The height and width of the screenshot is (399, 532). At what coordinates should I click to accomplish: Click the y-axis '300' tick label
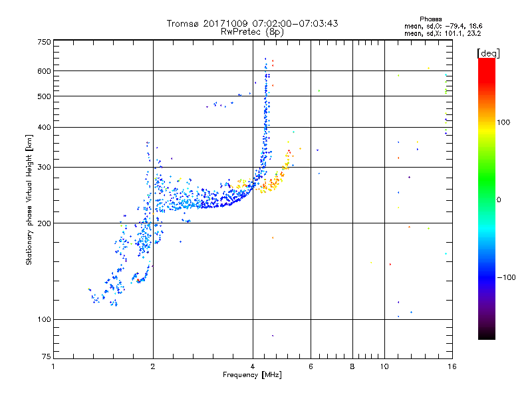[x=44, y=168]
